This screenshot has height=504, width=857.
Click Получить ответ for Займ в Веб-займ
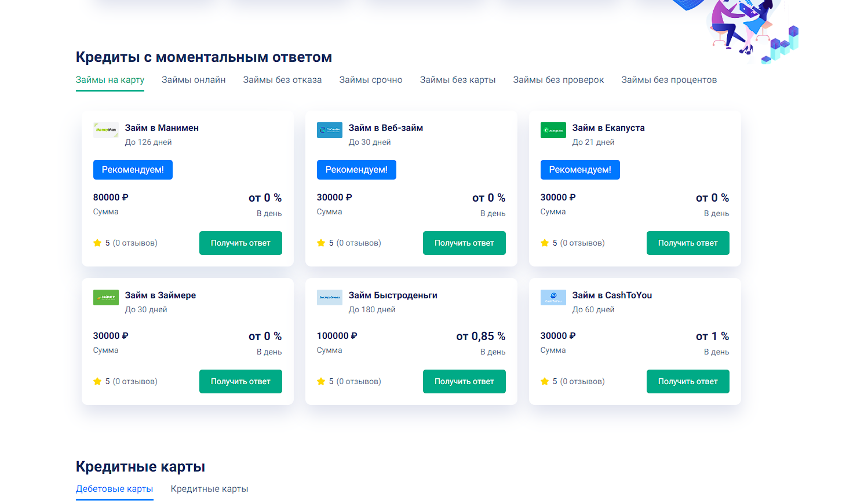click(x=464, y=243)
